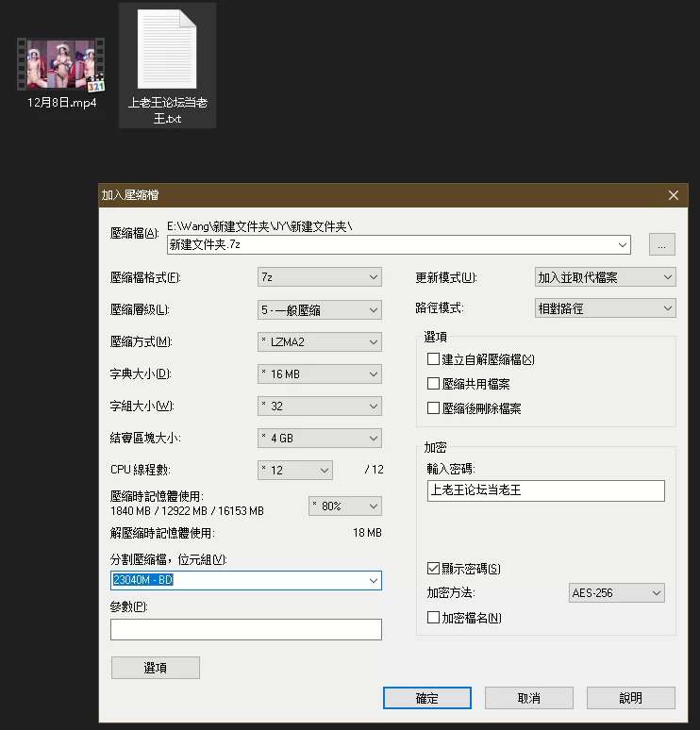Enable 壓縮共用檔案 checkbox
Viewport: 700px width, 730px height.
click(434, 384)
